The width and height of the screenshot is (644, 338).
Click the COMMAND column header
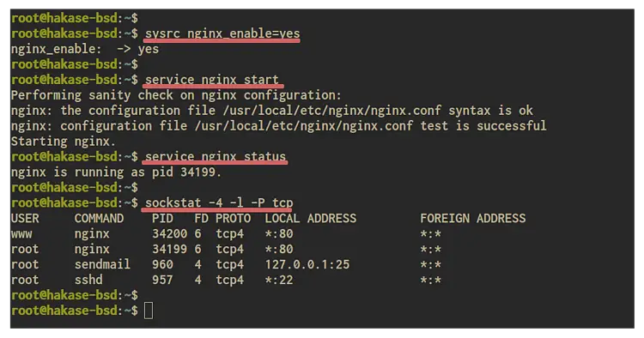coord(99,218)
